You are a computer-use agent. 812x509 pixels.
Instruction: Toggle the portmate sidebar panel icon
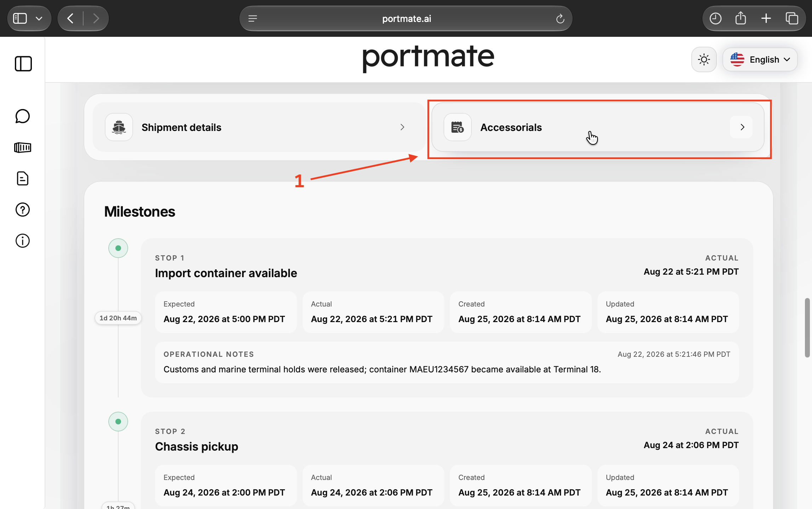[x=23, y=64]
